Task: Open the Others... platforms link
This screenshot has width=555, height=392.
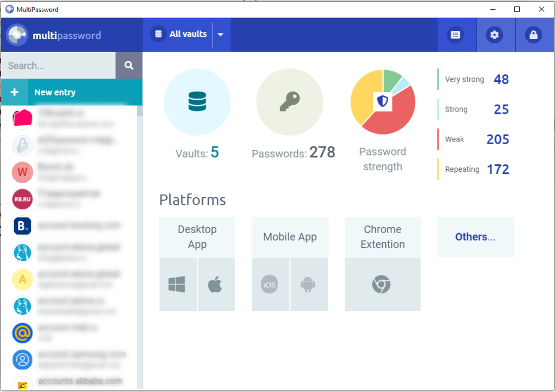Action: tap(475, 237)
